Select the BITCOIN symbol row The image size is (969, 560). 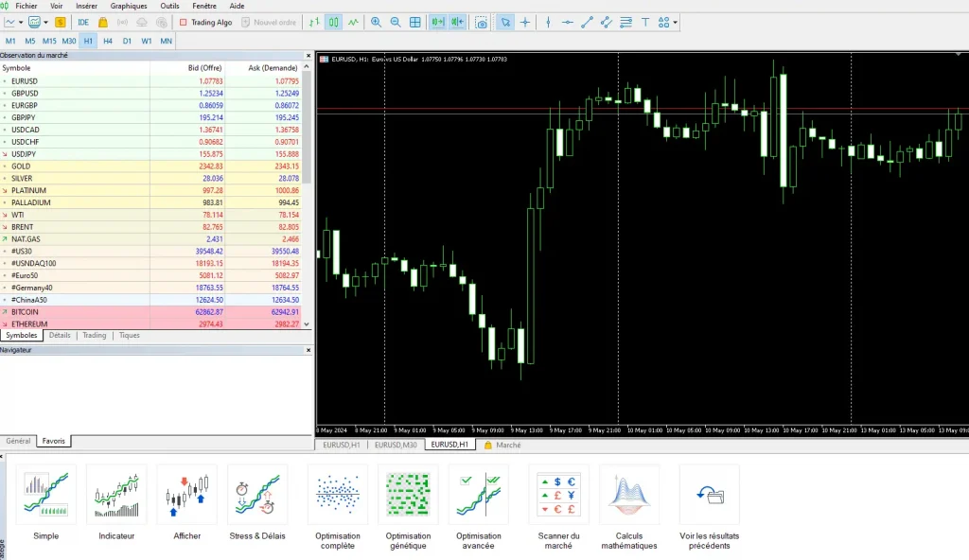[x=151, y=311]
